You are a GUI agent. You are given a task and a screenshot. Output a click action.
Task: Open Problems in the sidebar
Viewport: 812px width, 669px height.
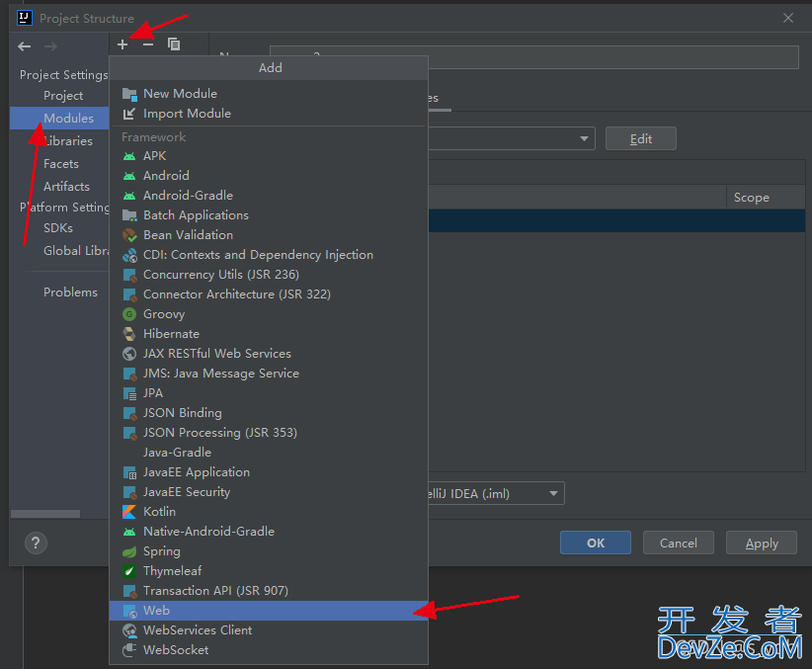click(59, 293)
